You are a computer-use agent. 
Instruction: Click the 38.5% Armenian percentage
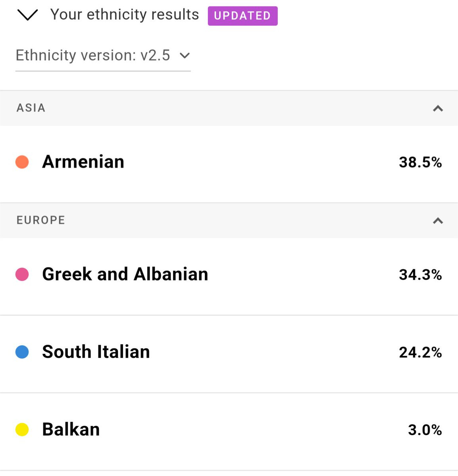(420, 162)
